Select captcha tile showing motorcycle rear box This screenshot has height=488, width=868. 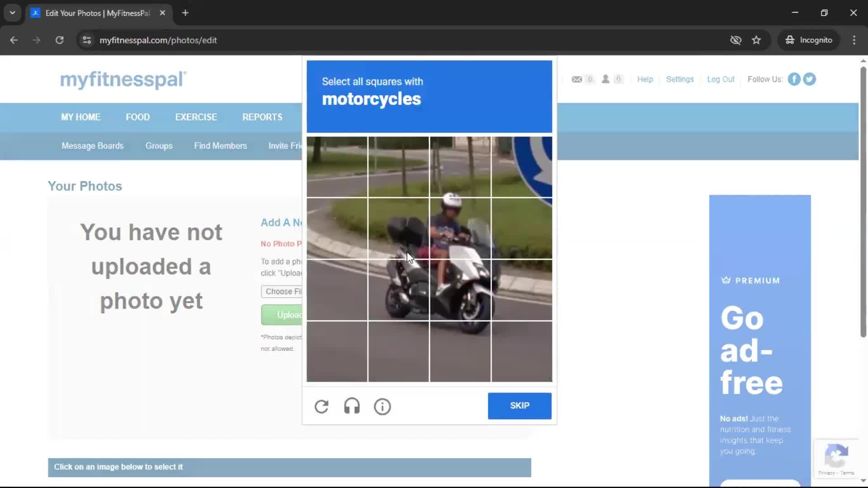pyautogui.click(x=398, y=228)
